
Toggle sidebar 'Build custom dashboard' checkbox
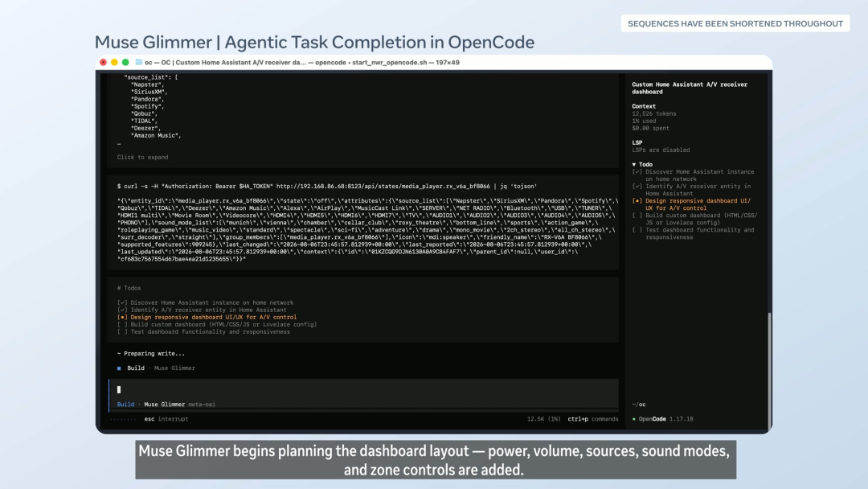tap(637, 216)
